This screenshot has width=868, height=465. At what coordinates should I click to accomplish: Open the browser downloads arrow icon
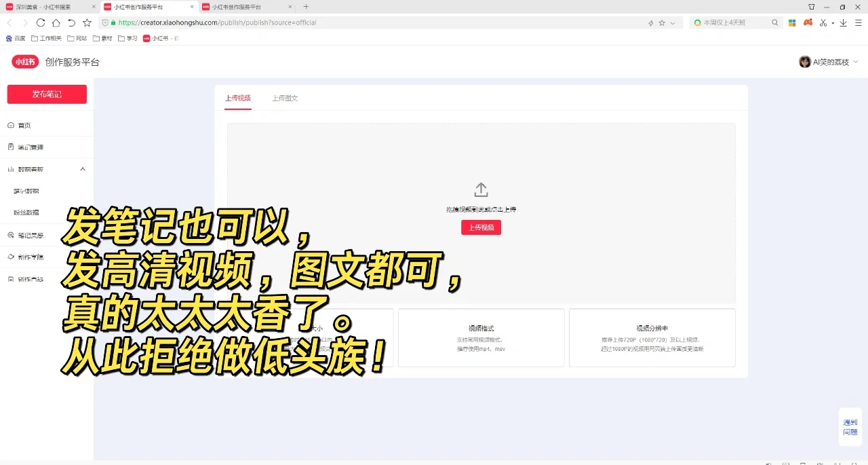click(x=843, y=22)
